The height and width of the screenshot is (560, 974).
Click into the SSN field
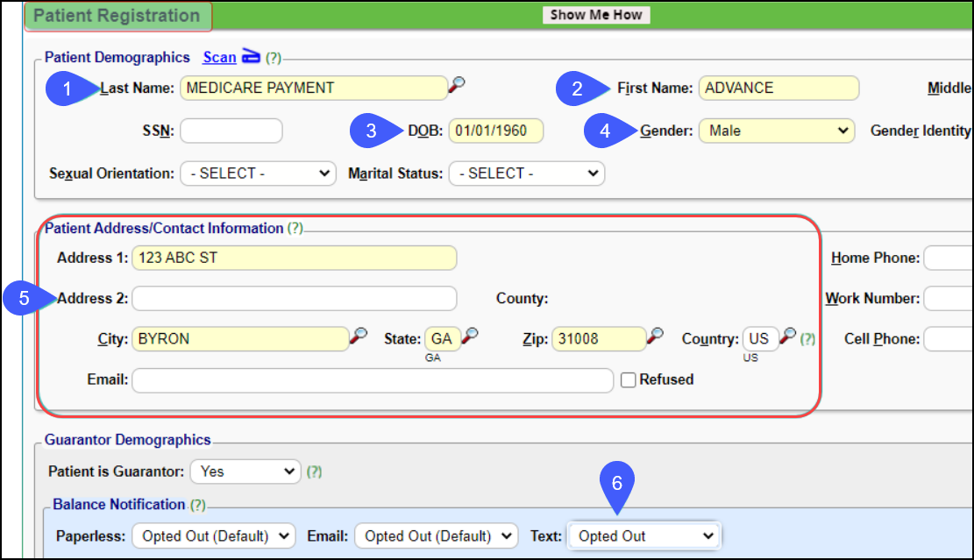coord(231,131)
